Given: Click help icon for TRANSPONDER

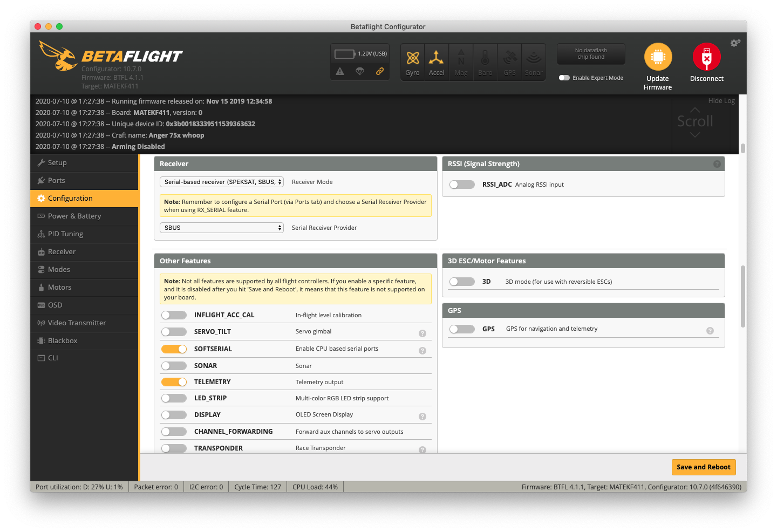Looking at the screenshot, I should pyautogui.click(x=422, y=450).
